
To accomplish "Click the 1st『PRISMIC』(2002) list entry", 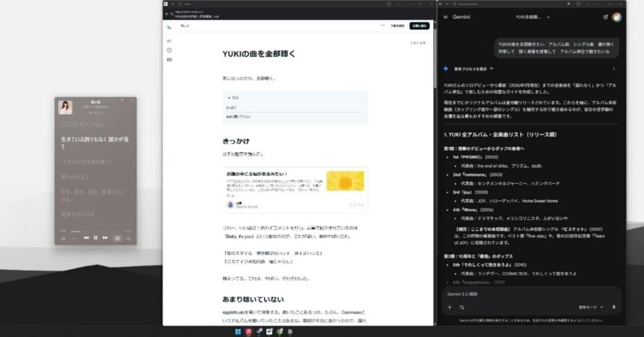I will coord(475,157).
